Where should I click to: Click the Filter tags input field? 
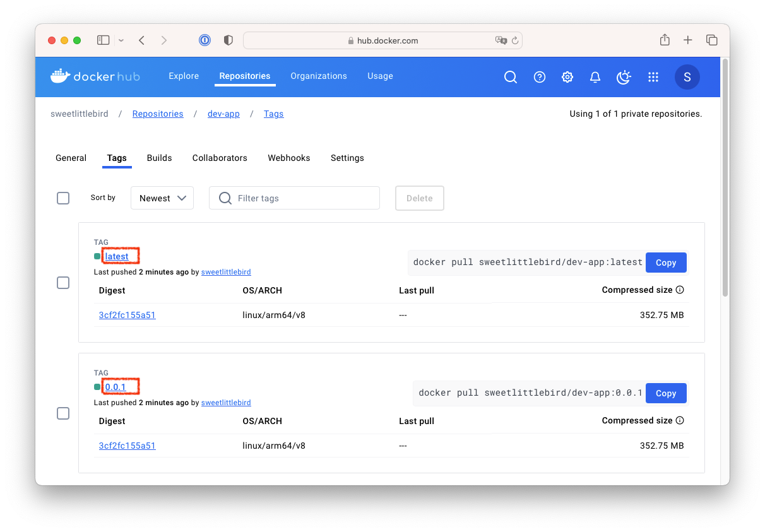295,198
